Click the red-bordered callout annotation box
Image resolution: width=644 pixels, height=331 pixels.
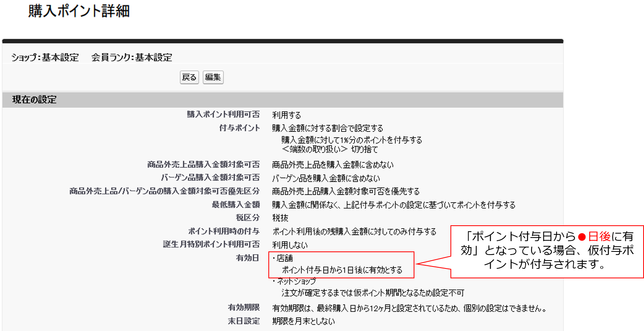547,251
